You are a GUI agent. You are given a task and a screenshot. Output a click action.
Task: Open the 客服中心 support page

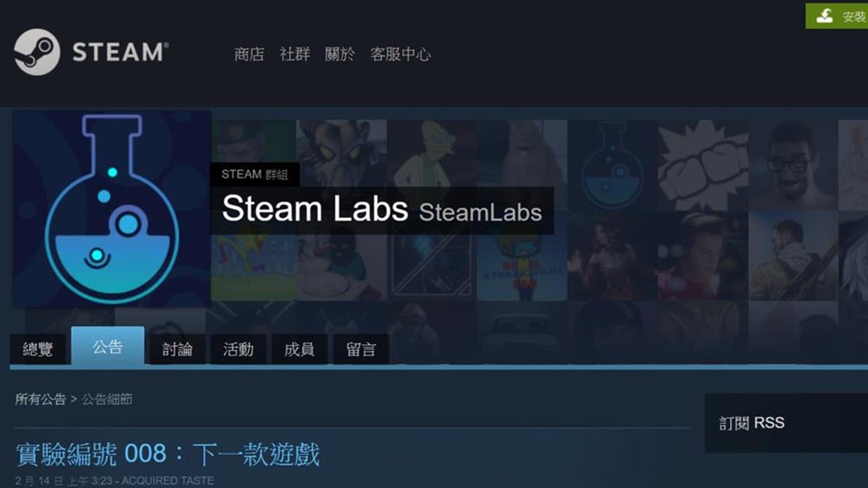401,54
